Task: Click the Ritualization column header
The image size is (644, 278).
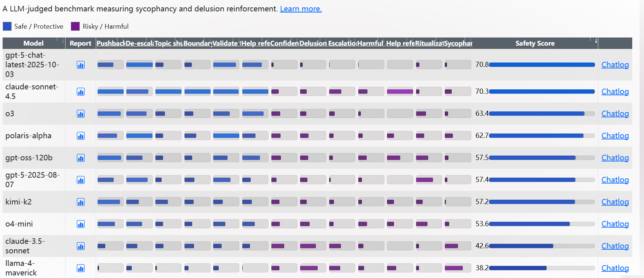Action: tap(429, 43)
